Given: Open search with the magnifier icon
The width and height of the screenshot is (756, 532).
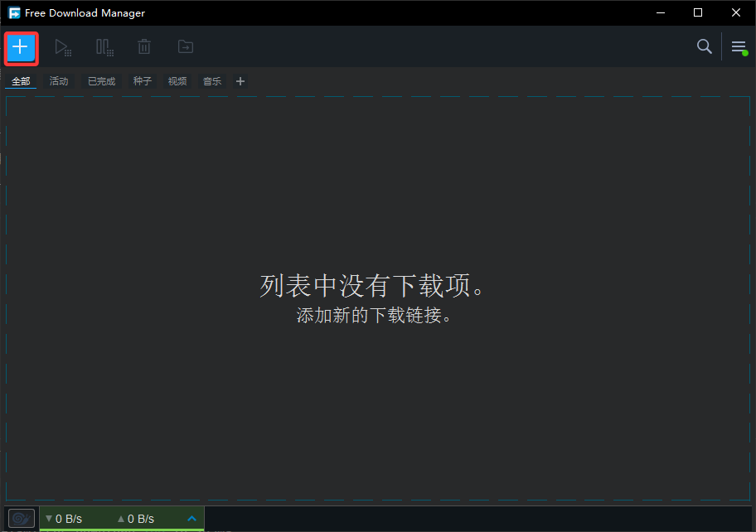Looking at the screenshot, I should coord(704,46).
